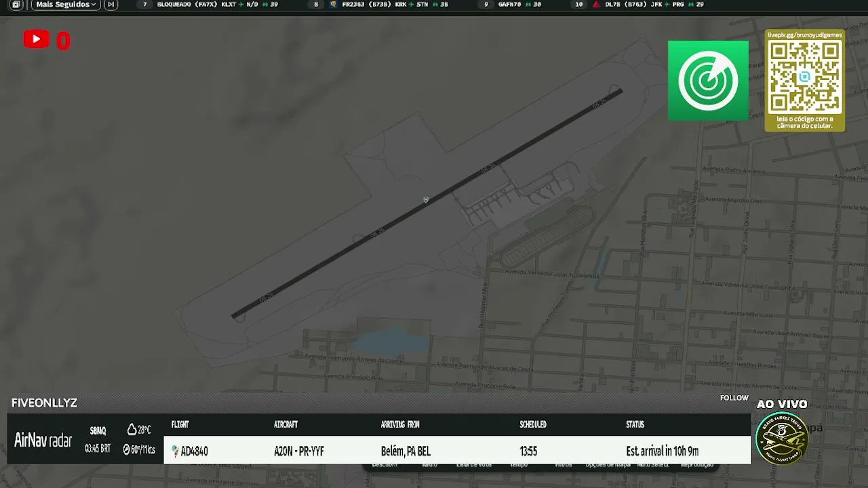Click scheduled time 13:55
This screenshot has height=488, width=868.
(528, 451)
